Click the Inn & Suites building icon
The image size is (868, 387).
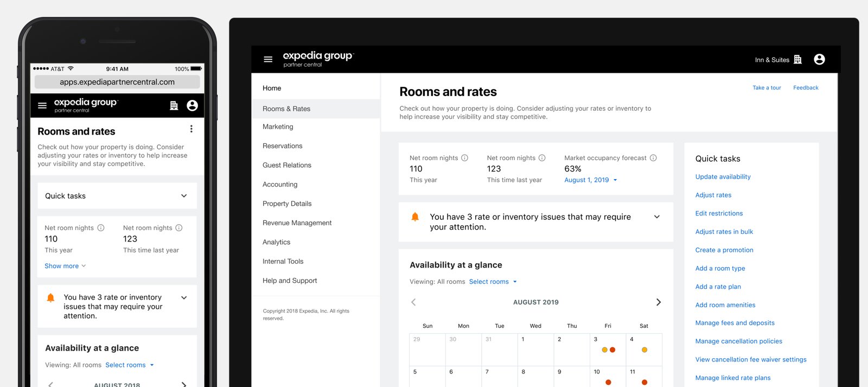[x=797, y=60]
